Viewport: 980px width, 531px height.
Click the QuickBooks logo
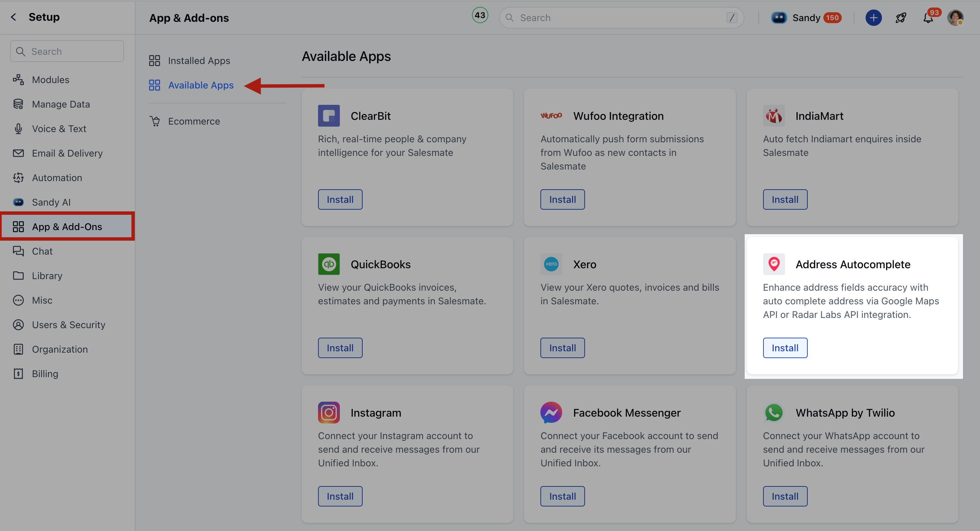(x=329, y=264)
